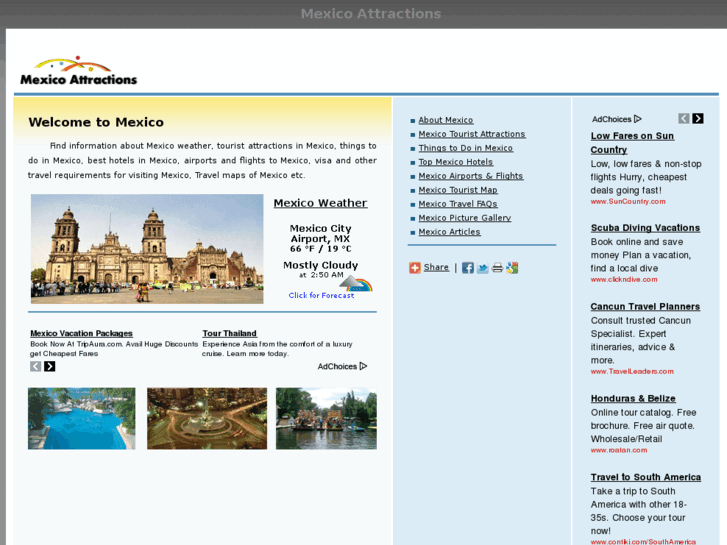Open the canal boats thumbnail

tap(326, 418)
